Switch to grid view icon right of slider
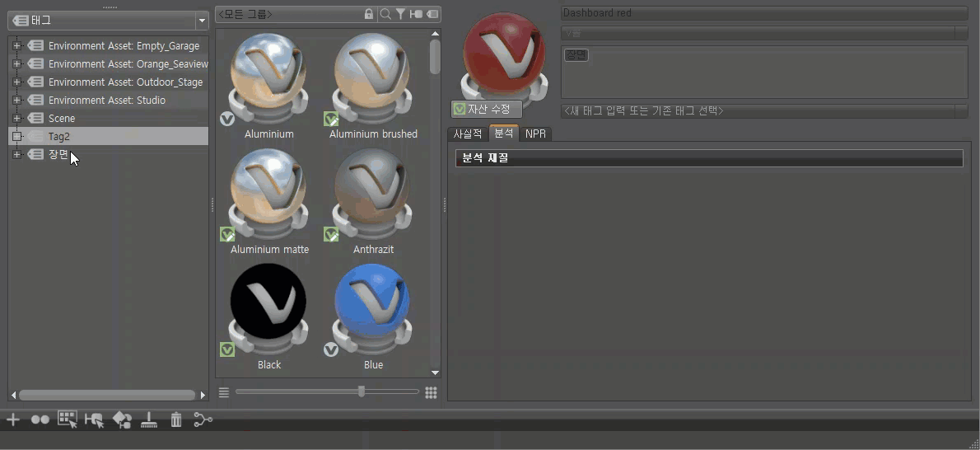The image size is (980, 450). point(431,392)
